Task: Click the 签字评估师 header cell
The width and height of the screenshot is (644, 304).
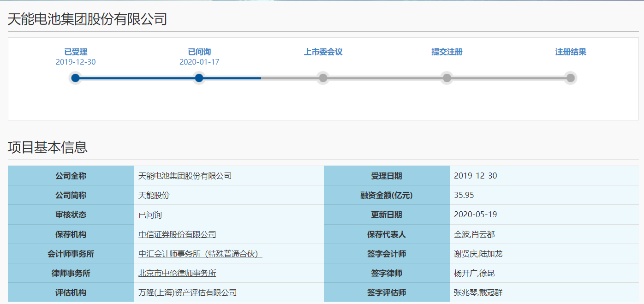Action: pos(387,292)
